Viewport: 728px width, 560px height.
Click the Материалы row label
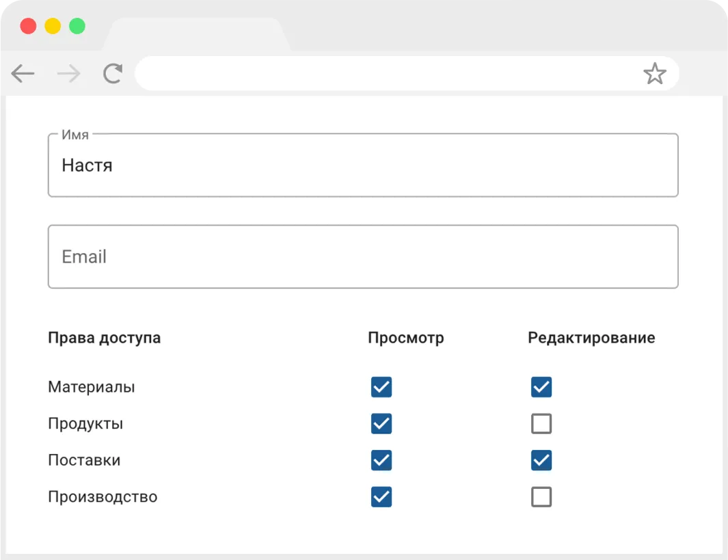tap(92, 387)
